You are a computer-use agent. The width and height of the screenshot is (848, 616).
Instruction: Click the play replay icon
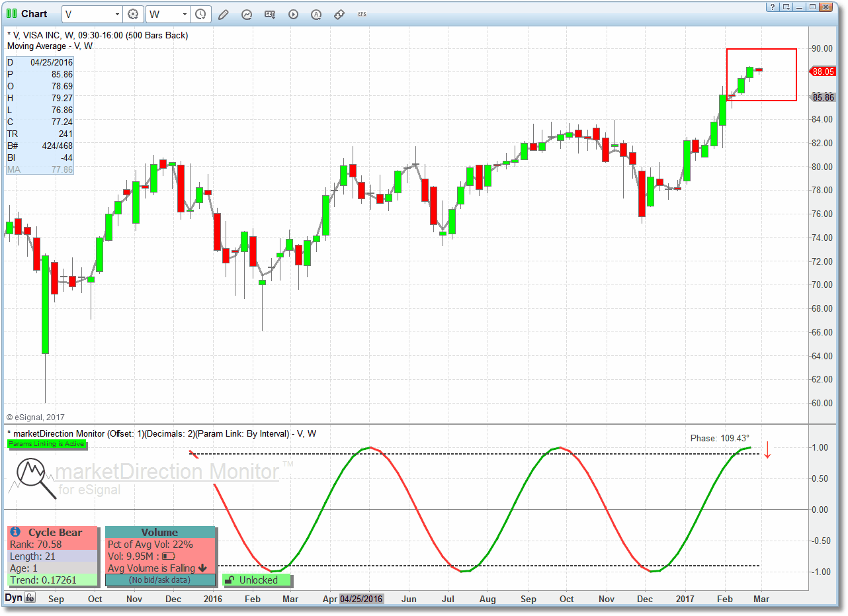point(293,14)
